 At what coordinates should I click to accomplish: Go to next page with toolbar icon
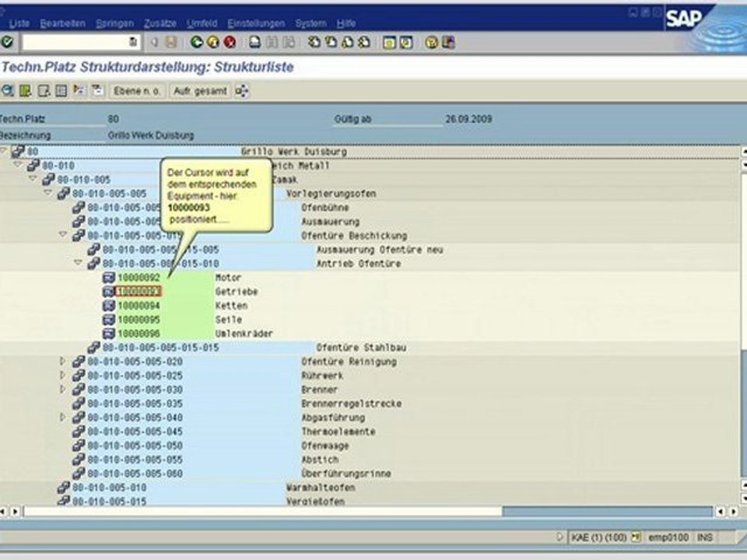click(347, 42)
